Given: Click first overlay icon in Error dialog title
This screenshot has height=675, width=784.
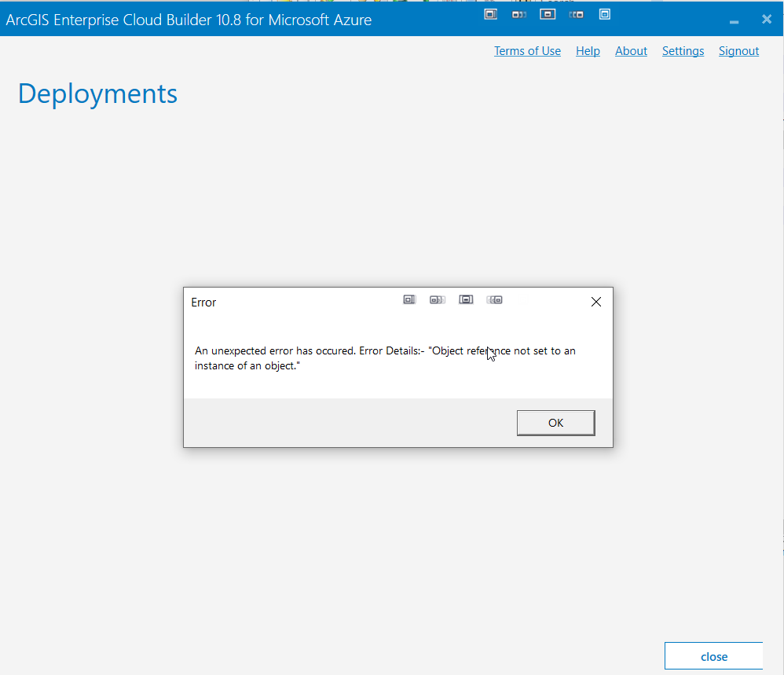Looking at the screenshot, I should pyautogui.click(x=409, y=299).
